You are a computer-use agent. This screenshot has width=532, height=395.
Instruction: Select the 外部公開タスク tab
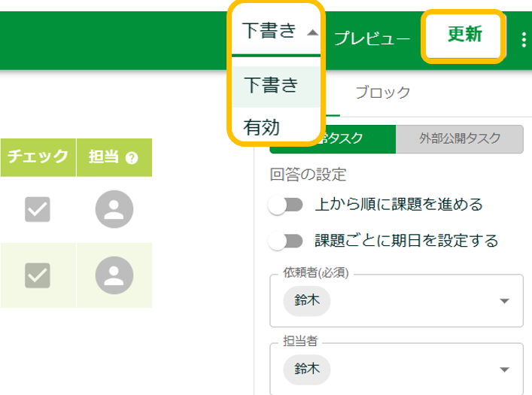(x=460, y=138)
